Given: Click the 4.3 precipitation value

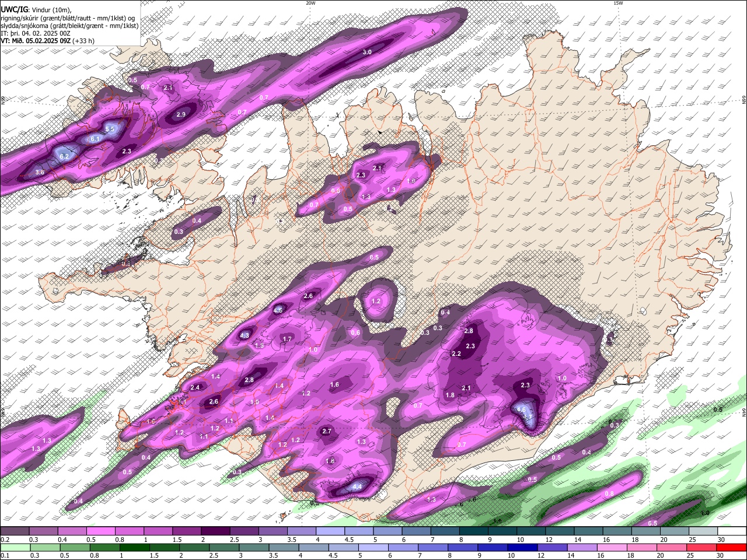Looking at the screenshot, I should click(x=245, y=335).
